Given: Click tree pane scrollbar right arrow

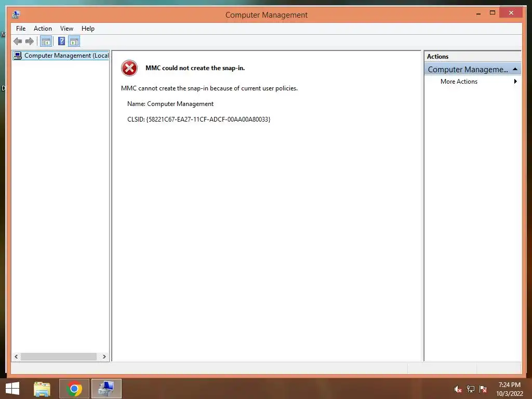Looking at the screenshot, I should [x=104, y=356].
